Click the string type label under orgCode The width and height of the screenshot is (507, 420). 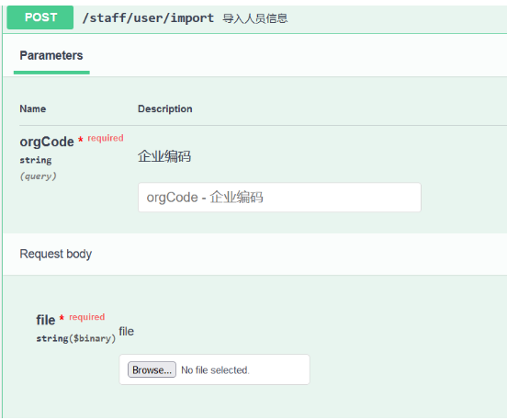click(x=36, y=160)
